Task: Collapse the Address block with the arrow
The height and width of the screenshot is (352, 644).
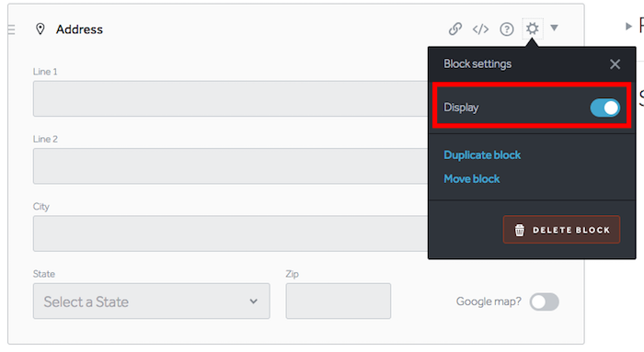Action: (554, 28)
